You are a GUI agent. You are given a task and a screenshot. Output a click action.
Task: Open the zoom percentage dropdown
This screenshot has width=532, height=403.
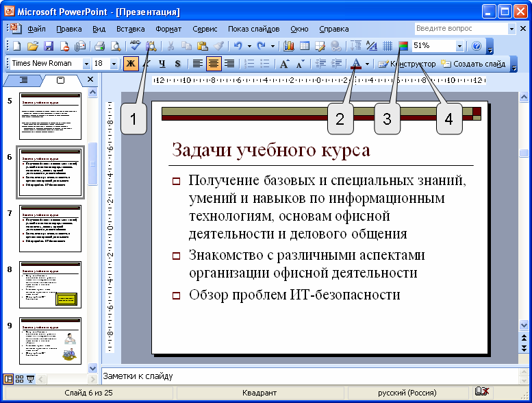pyautogui.click(x=459, y=46)
